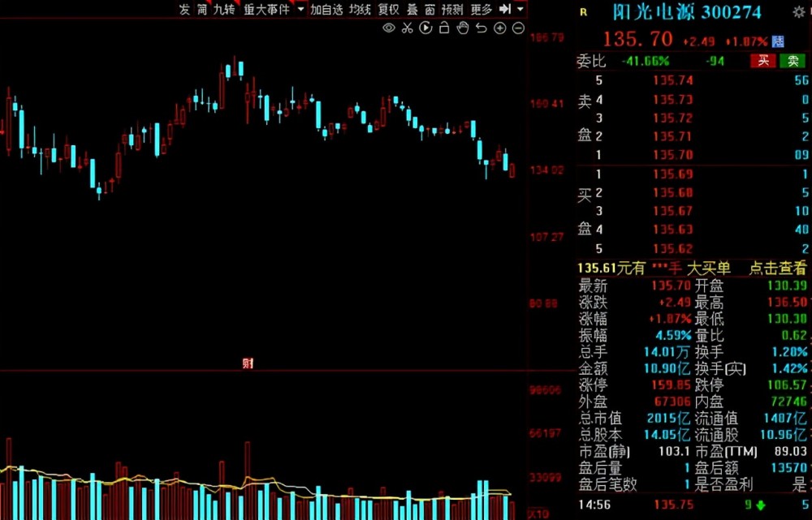Toggle the padlock lock icon
The height and width of the screenshot is (520, 812).
pyautogui.click(x=444, y=28)
